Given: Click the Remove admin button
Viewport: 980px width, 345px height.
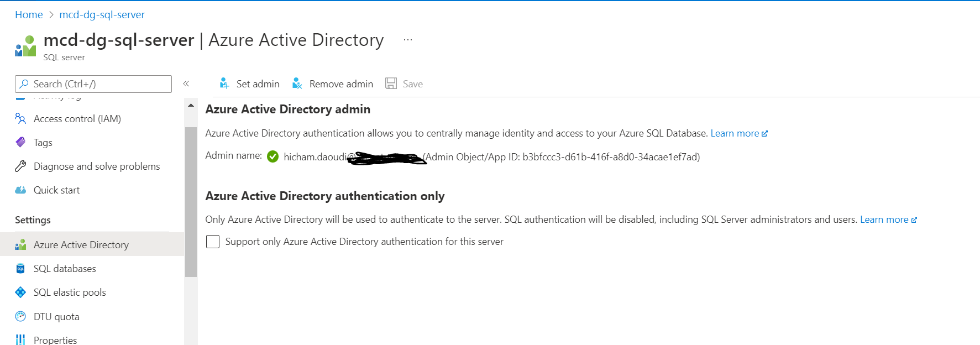Looking at the screenshot, I should [333, 83].
